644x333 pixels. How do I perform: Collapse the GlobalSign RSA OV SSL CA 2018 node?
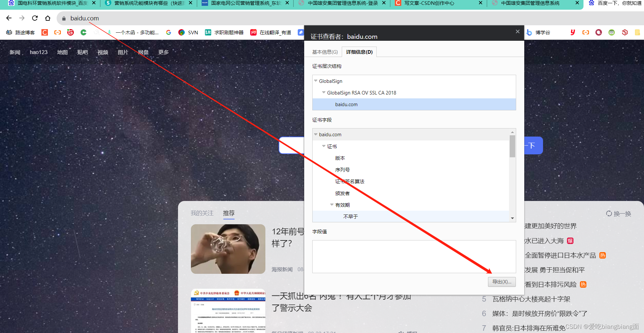pos(324,92)
